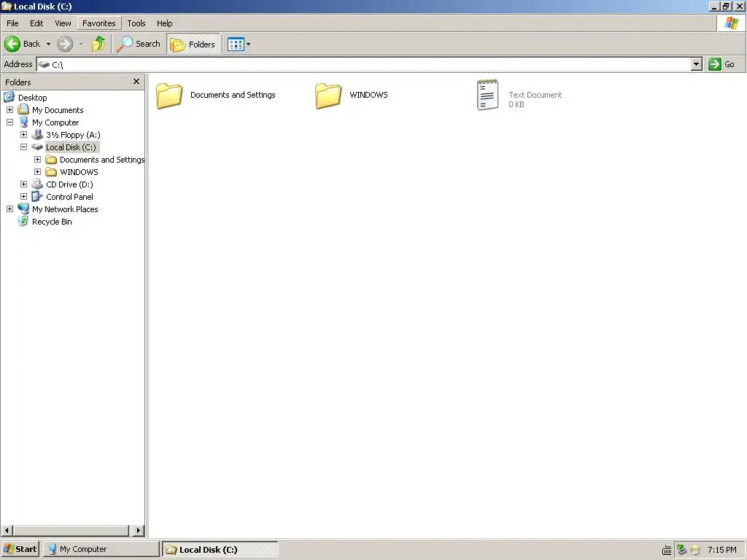
Task: Click the network connection tray icon
Action: tap(681, 550)
